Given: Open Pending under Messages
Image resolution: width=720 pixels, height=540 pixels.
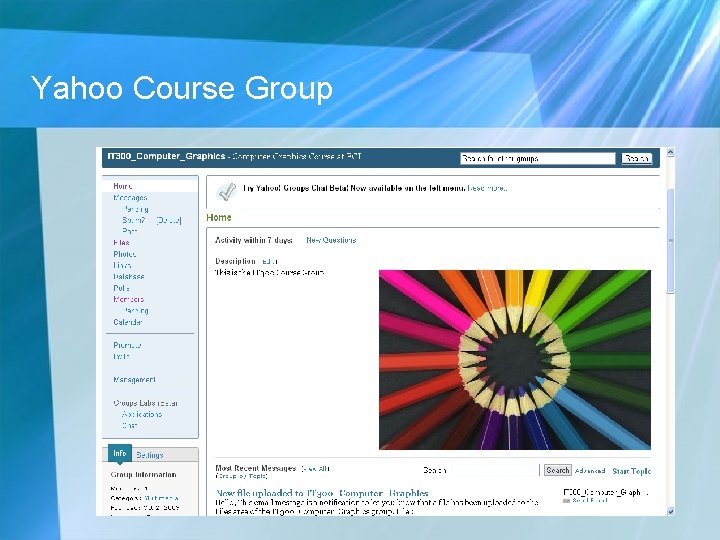Looking at the screenshot, I should click(136, 209).
